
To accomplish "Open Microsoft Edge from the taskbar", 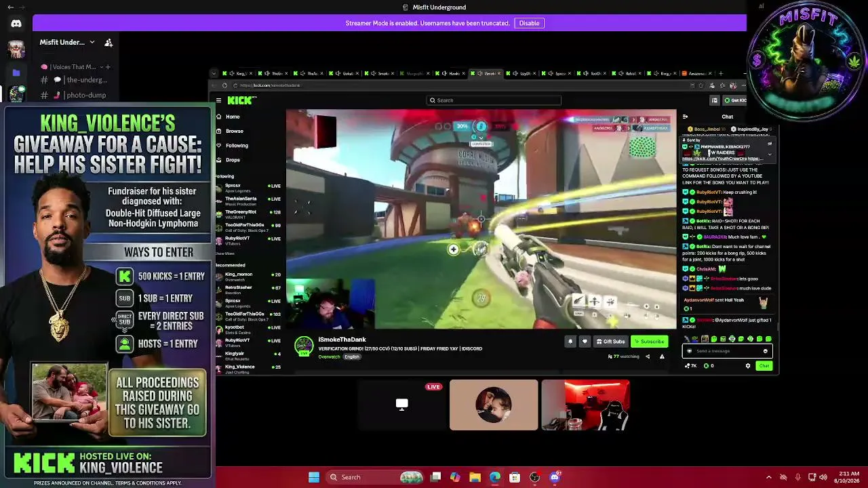I will point(495,477).
